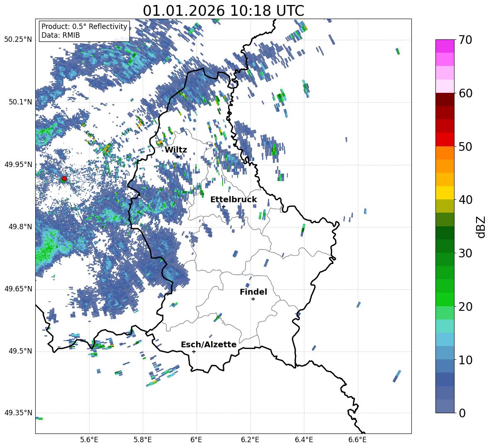The width and height of the screenshot is (491, 448).
Task: Click the 6.2°E longitude label
Action: pyautogui.click(x=250, y=440)
